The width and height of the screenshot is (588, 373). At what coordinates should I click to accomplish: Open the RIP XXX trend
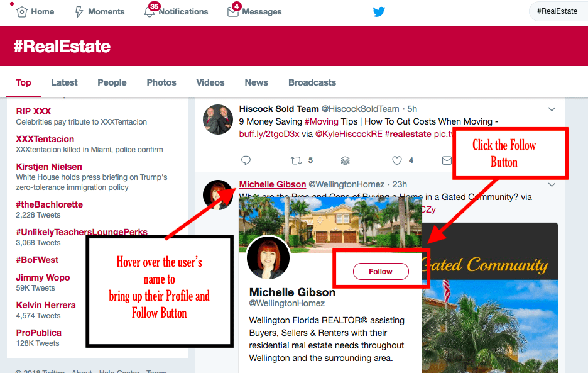pos(33,111)
